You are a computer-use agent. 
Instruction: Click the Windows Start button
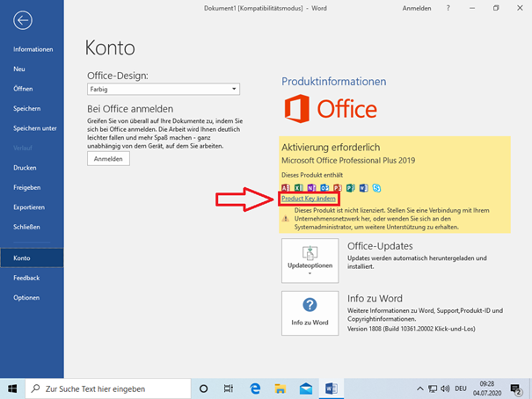(x=12, y=388)
